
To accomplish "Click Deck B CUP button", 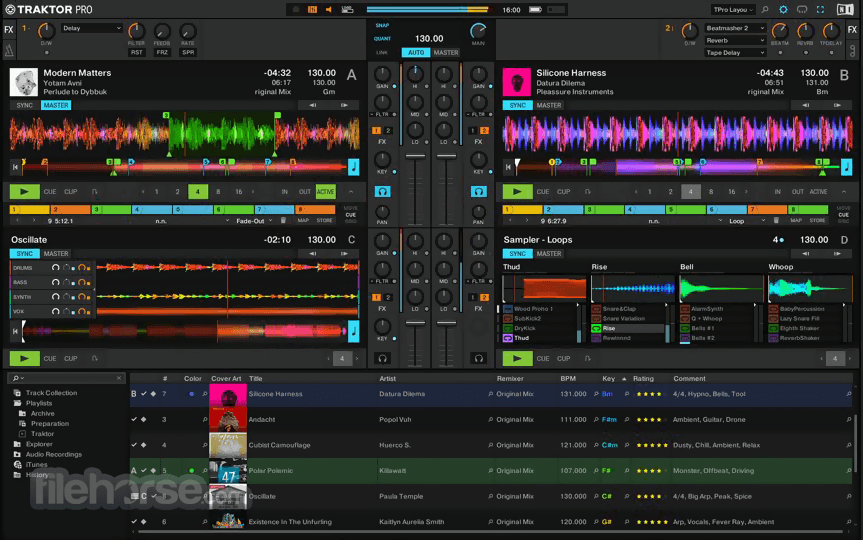I will 563,192.
